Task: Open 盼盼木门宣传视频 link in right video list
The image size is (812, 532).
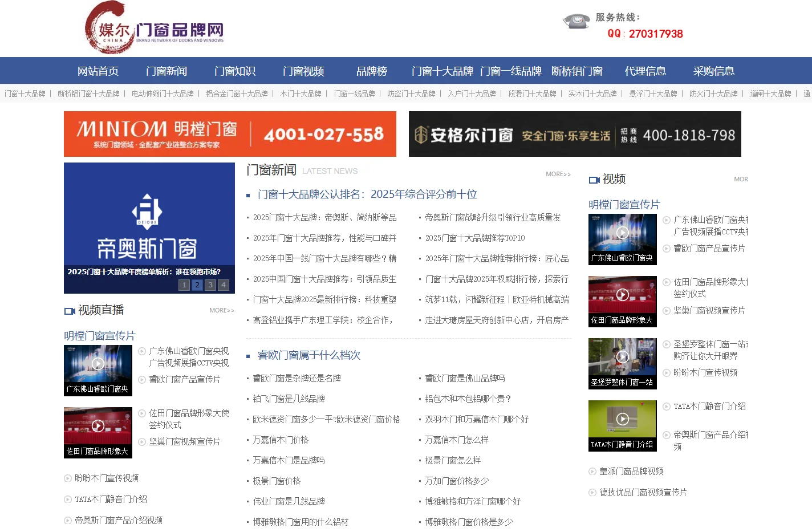Action: click(x=705, y=373)
